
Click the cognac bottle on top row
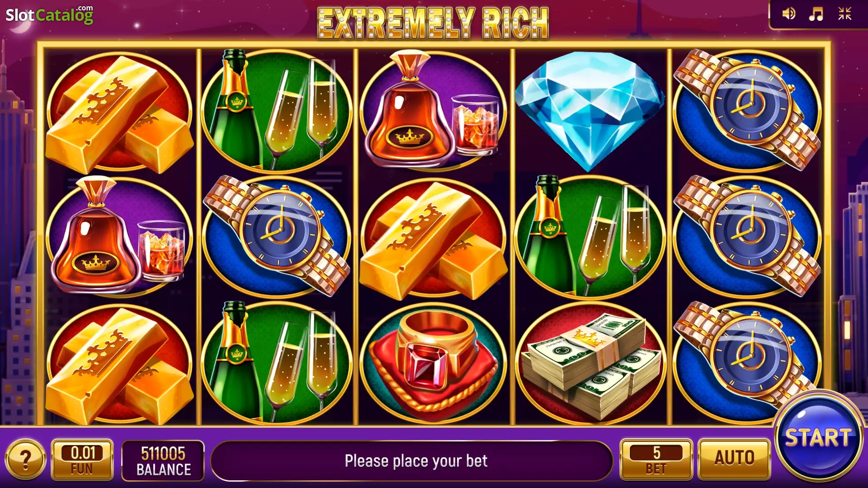click(x=434, y=110)
